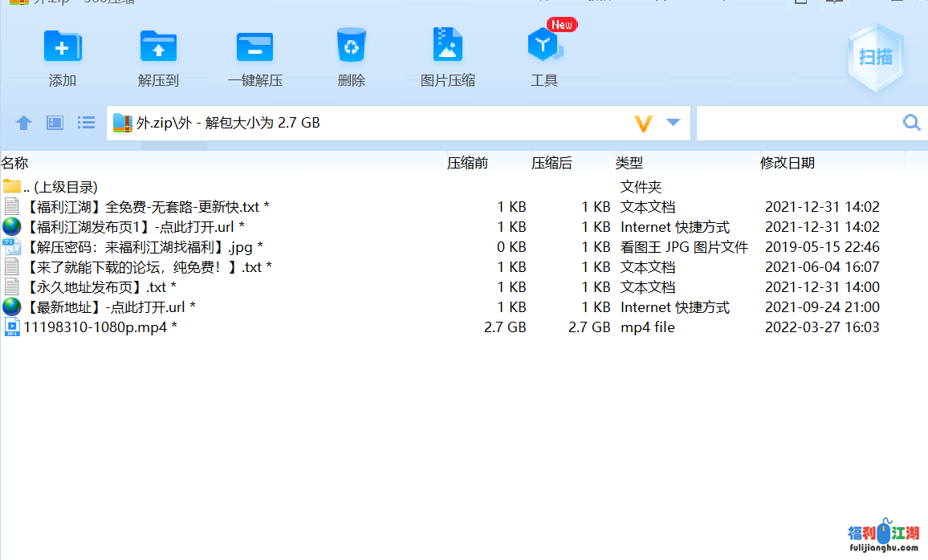Click the 添加 (Add files) toolbar icon
Viewport: 928px width, 560px height.
click(63, 55)
